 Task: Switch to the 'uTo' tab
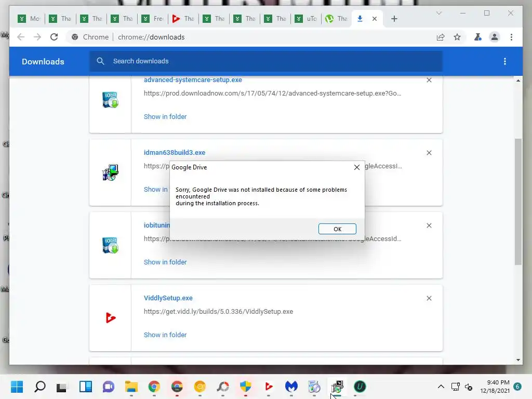(307, 19)
